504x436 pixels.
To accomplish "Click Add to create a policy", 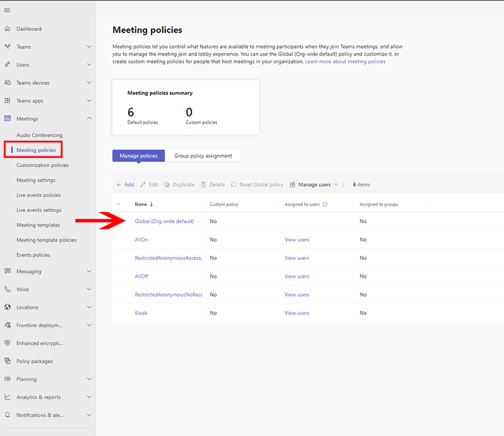I will 125,185.
